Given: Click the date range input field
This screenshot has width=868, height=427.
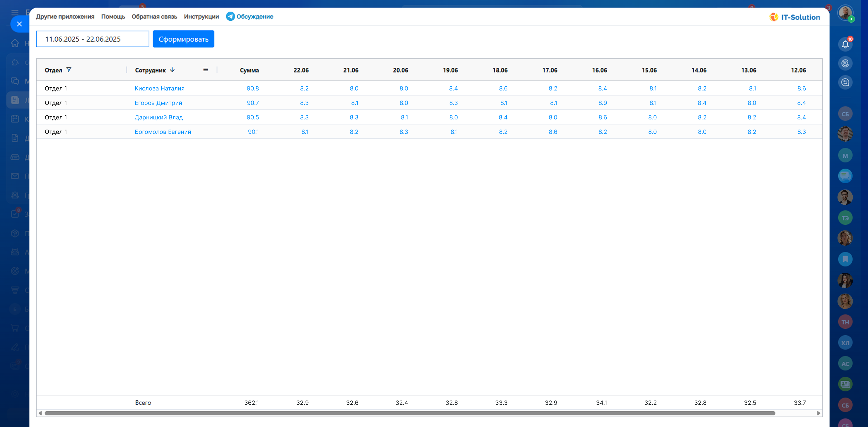Looking at the screenshot, I should coord(92,39).
